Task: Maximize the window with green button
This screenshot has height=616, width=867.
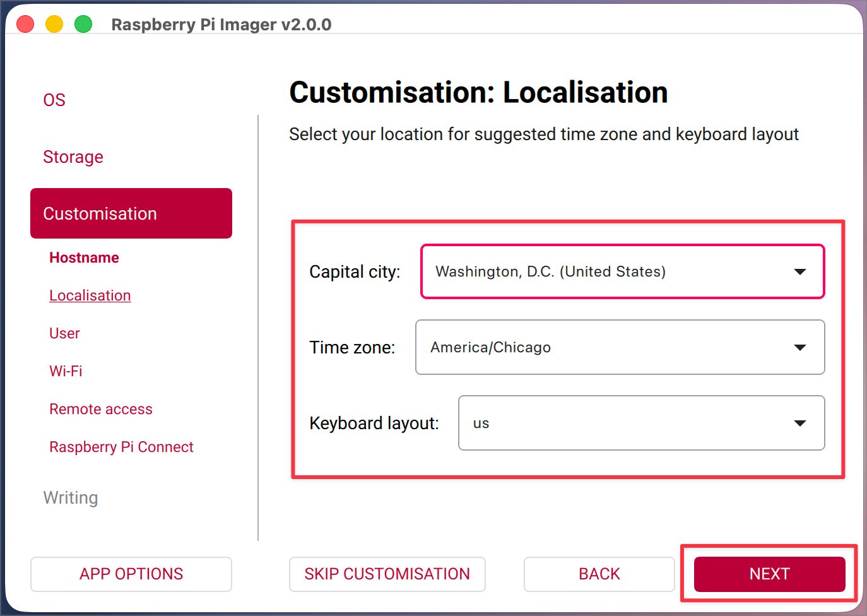Action: (83, 24)
